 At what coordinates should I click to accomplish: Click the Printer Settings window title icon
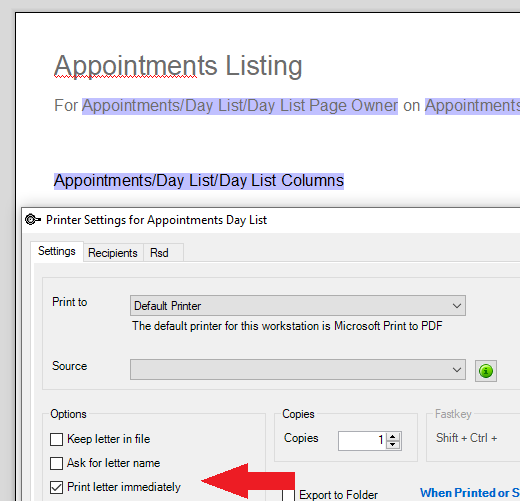33,220
